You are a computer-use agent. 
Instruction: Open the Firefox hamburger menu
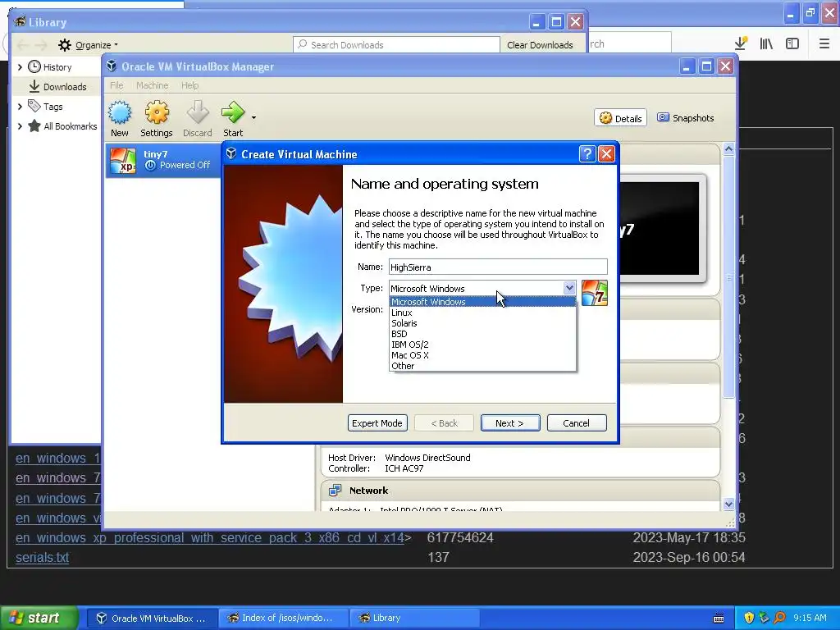(x=824, y=44)
